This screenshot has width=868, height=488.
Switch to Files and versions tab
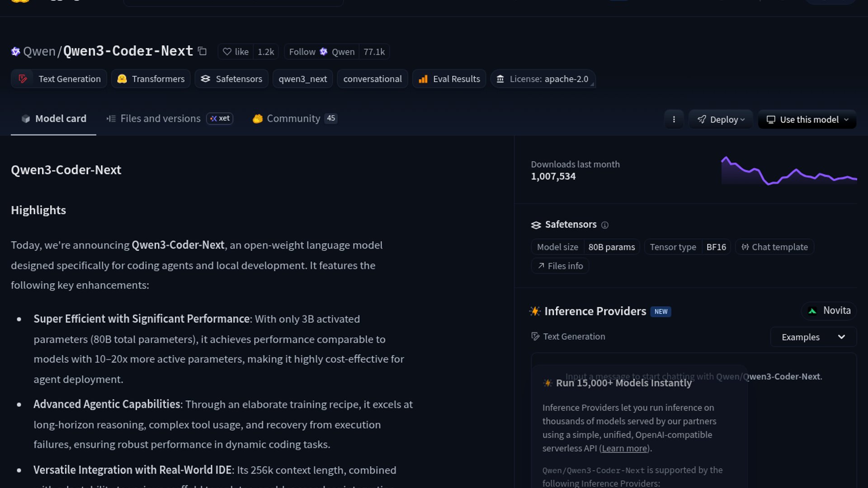(160, 118)
